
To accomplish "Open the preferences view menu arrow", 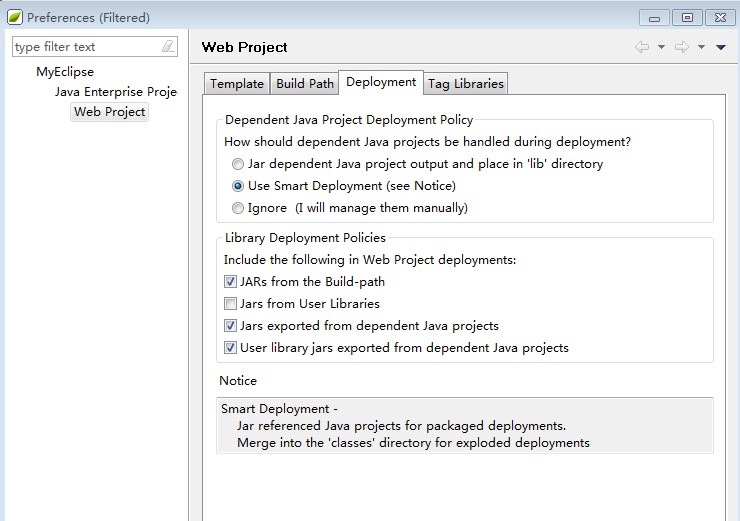I will [721, 47].
